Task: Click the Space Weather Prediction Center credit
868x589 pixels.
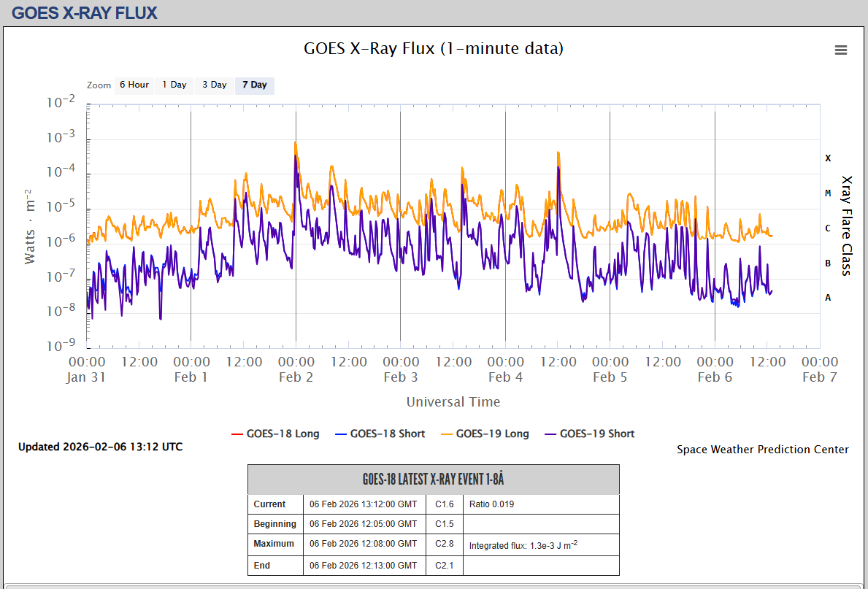Action: pos(762,450)
